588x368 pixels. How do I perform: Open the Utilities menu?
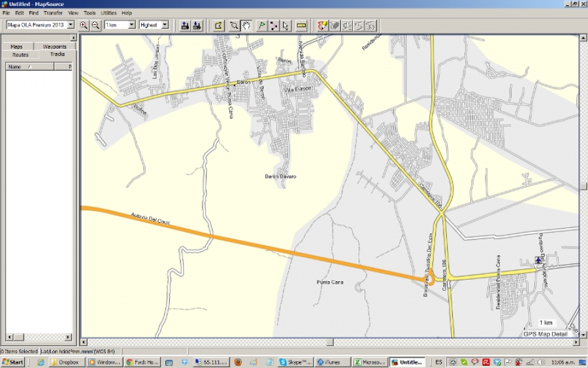click(x=108, y=13)
